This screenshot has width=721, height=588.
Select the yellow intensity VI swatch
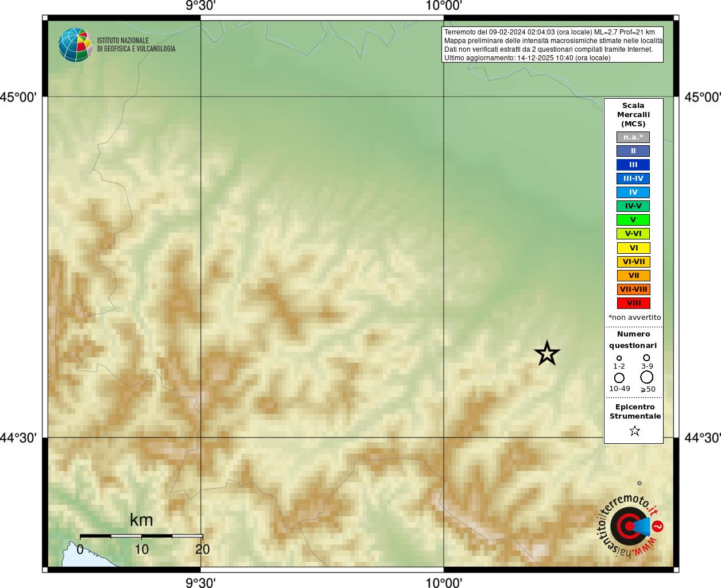pyautogui.click(x=633, y=248)
